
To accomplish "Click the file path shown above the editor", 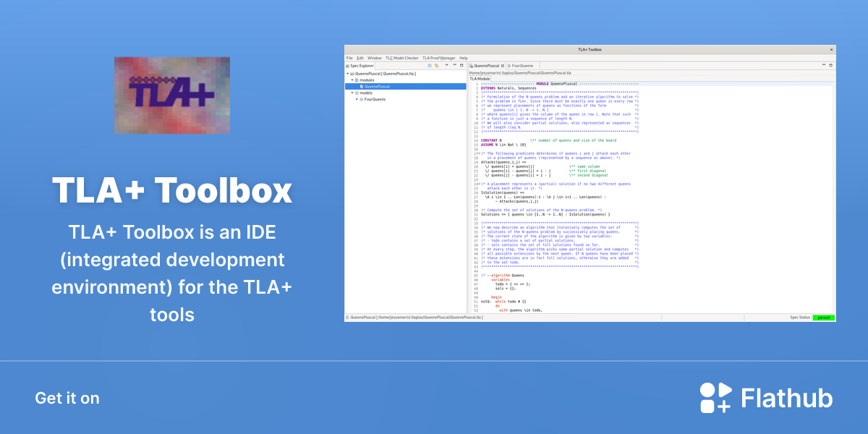I will tap(520, 72).
